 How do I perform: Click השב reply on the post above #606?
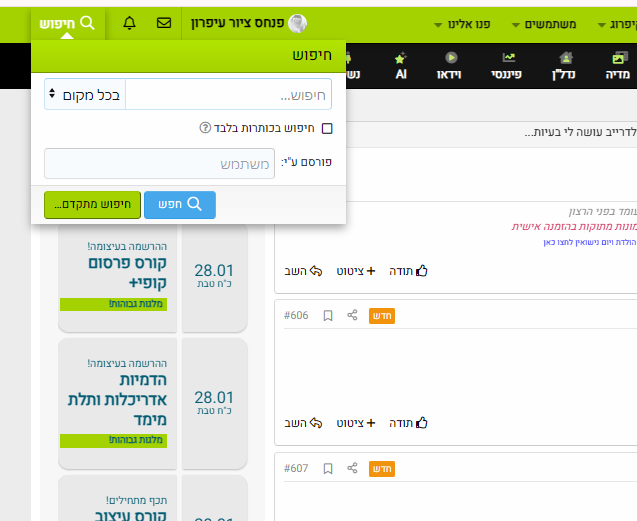click(303, 271)
